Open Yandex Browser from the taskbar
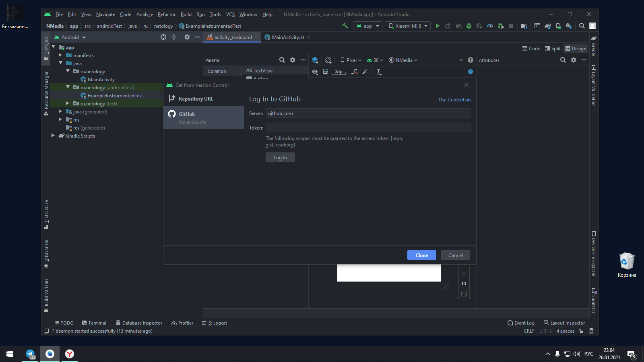The width and height of the screenshot is (644, 362). click(x=70, y=354)
